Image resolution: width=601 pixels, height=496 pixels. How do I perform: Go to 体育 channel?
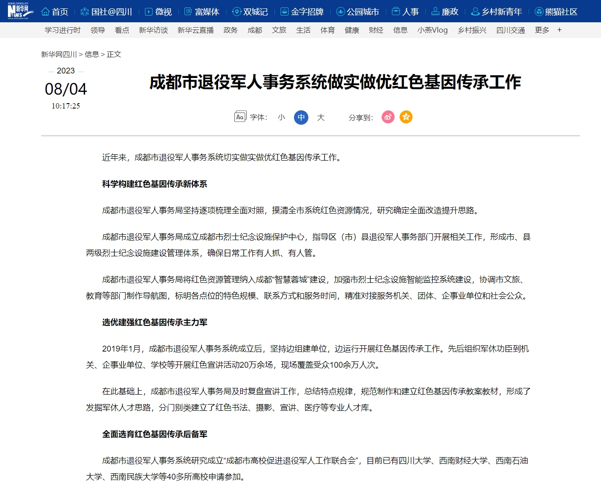(x=327, y=30)
